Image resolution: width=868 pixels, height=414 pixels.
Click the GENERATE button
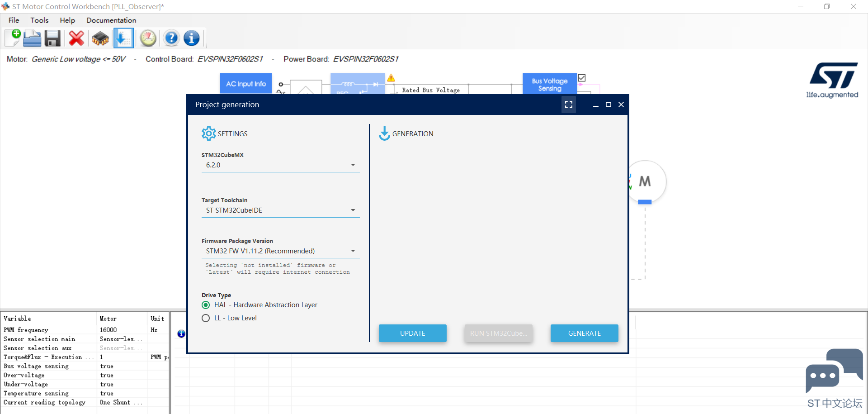tap(585, 333)
